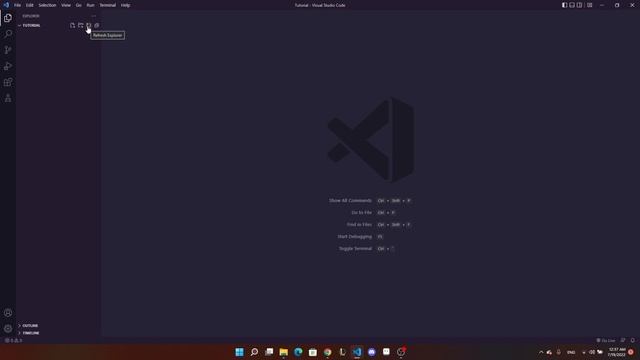
Task: Open Manage gear icon
Action: click(8, 329)
